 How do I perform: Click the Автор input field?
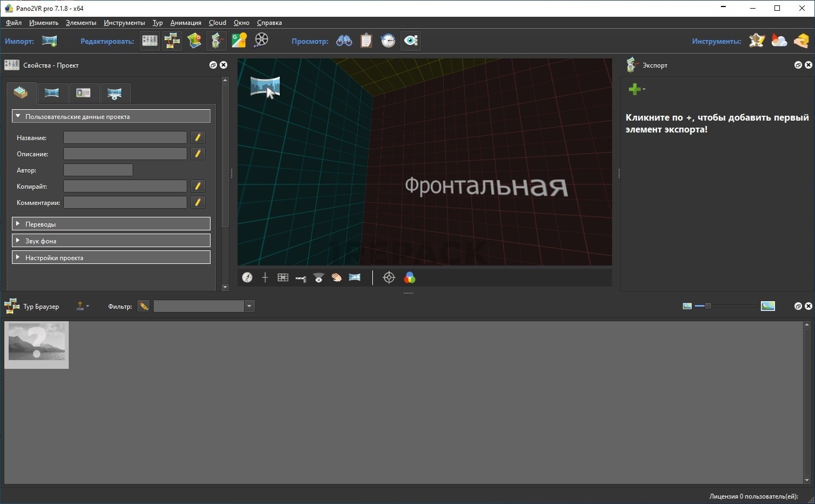coord(98,170)
